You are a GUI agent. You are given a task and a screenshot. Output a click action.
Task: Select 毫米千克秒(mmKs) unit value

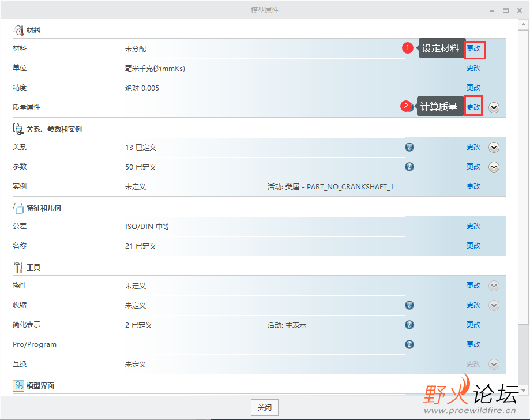click(x=155, y=68)
